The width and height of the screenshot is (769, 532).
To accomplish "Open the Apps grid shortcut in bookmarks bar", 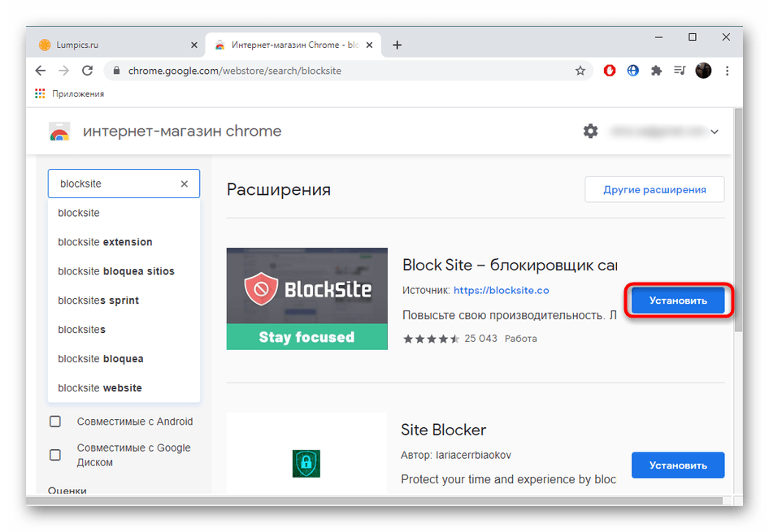I will [41, 93].
